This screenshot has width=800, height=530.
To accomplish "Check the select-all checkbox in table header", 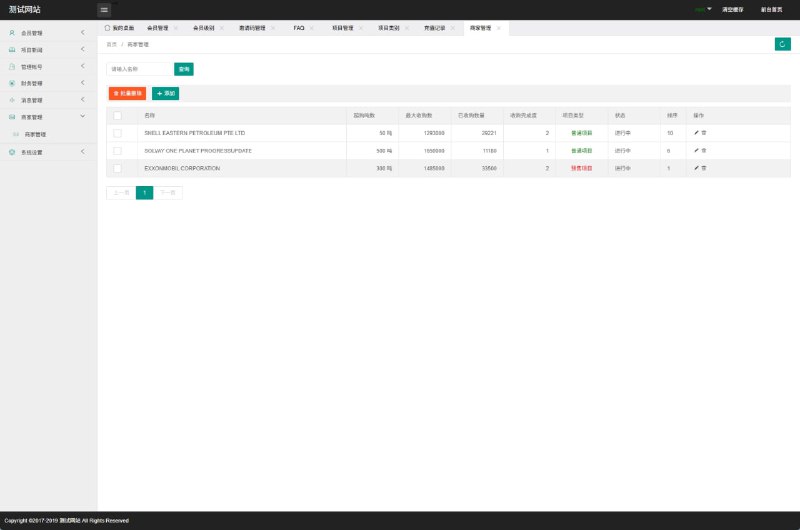I will (x=117, y=115).
